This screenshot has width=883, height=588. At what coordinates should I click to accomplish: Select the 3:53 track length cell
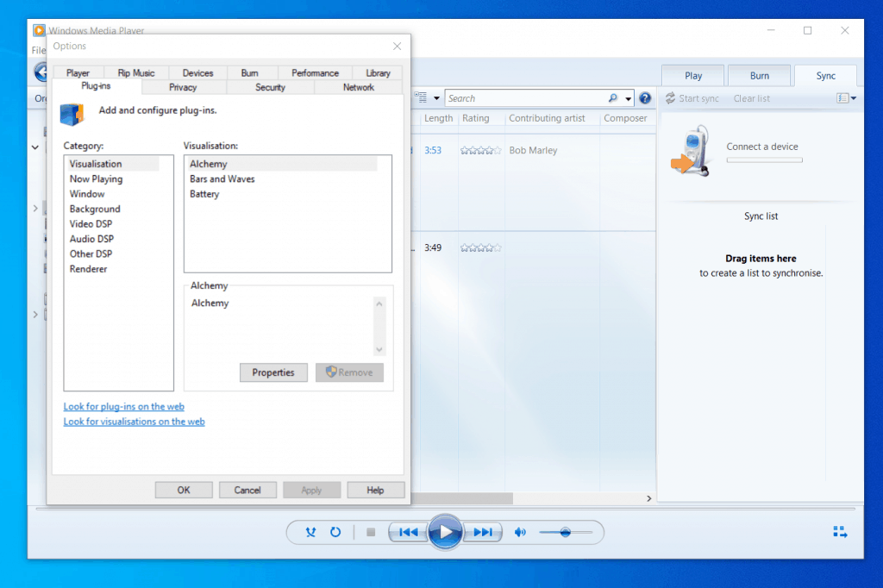(x=433, y=150)
